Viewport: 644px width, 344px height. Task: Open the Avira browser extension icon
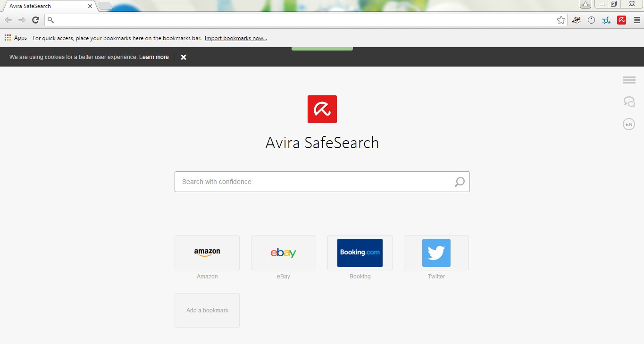pyautogui.click(x=621, y=20)
